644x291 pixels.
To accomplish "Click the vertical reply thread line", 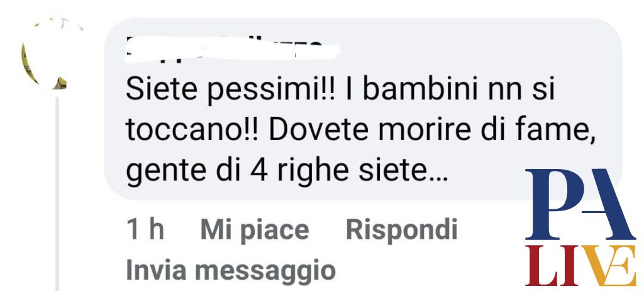I will click(x=57, y=194).
